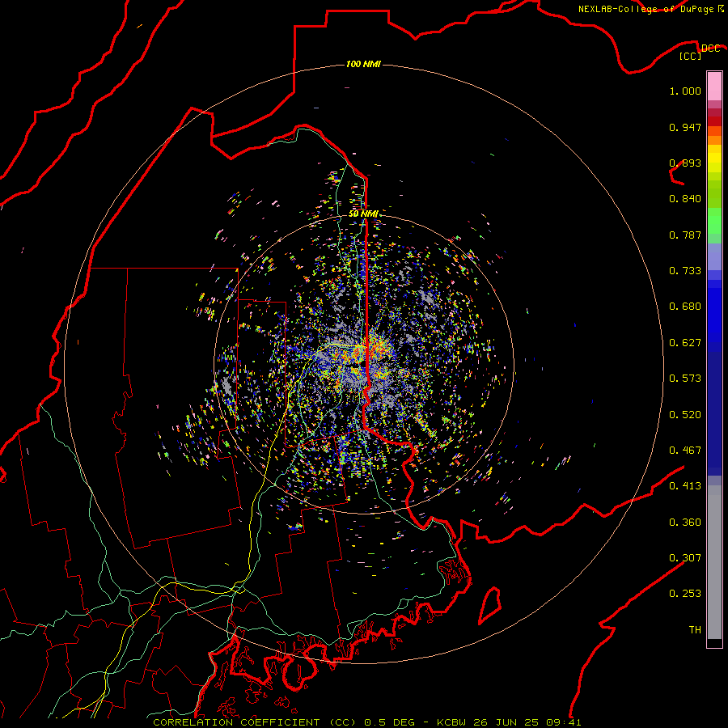
Task: Click the 0.573 legend value
Action: click(x=685, y=379)
